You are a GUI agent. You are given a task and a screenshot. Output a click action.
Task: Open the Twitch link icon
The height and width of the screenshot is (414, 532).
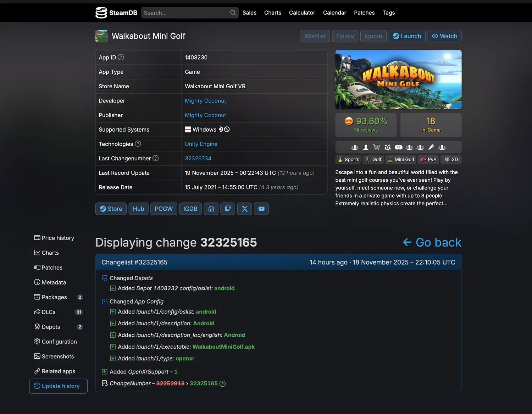coord(228,209)
